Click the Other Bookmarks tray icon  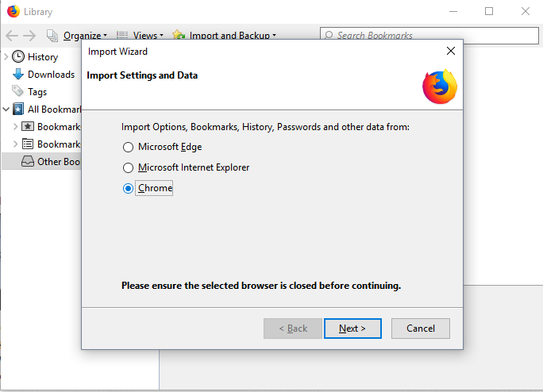pos(27,161)
